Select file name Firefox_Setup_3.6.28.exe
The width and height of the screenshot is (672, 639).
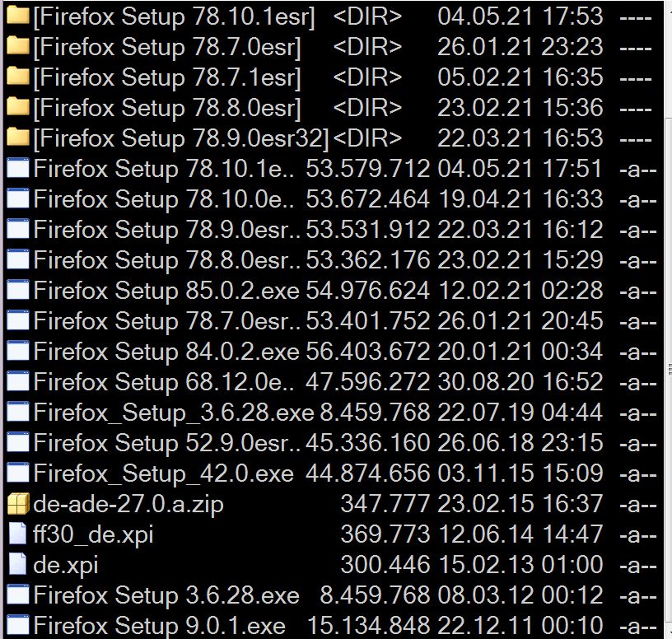[x=174, y=413]
